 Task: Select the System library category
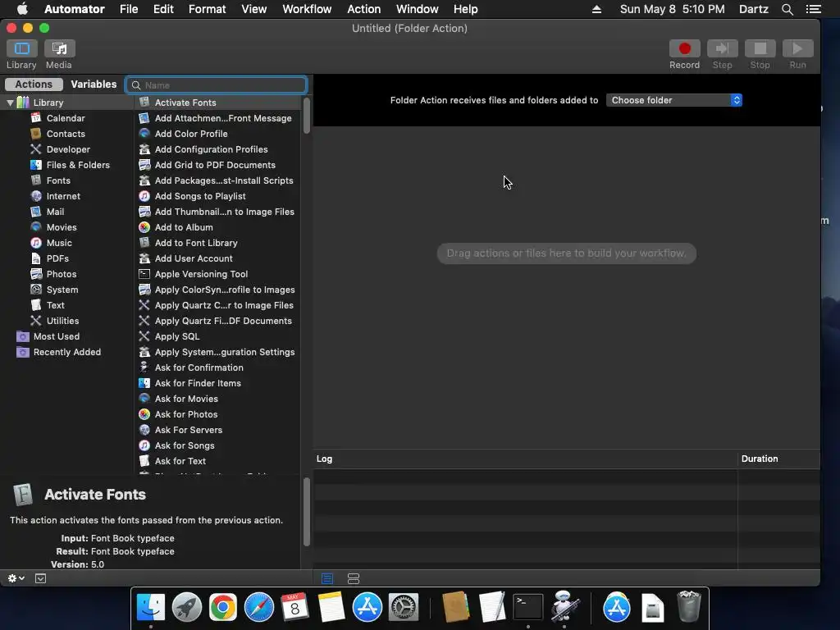click(x=62, y=290)
